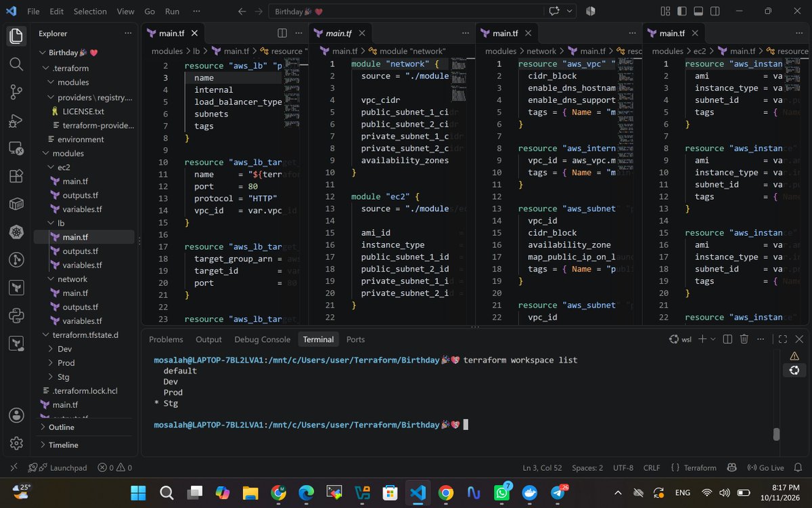Open the Search view in the activity bar
The width and height of the screenshot is (812, 508).
coord(16,64)
